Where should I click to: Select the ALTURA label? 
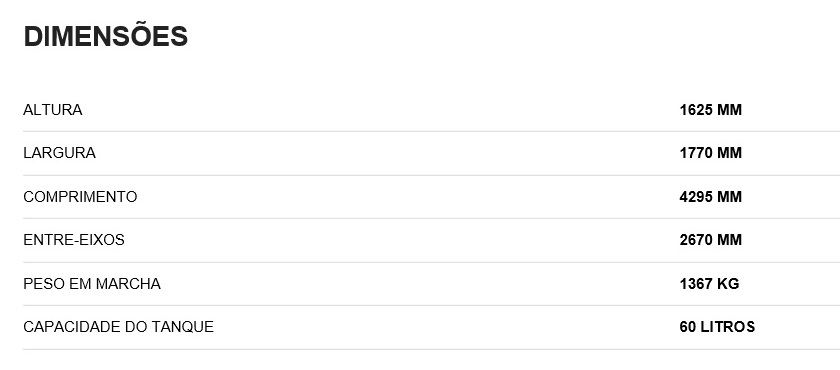click(52, 110)
